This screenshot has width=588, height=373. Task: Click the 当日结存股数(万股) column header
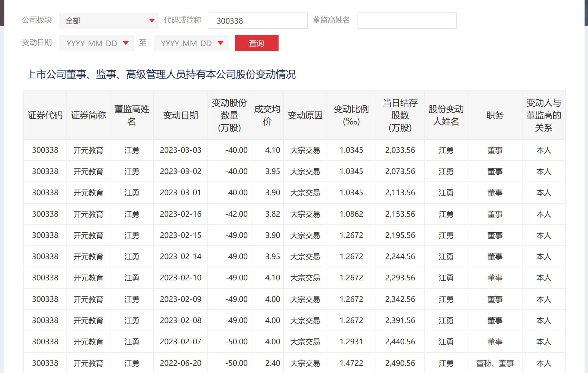point(400,115)
